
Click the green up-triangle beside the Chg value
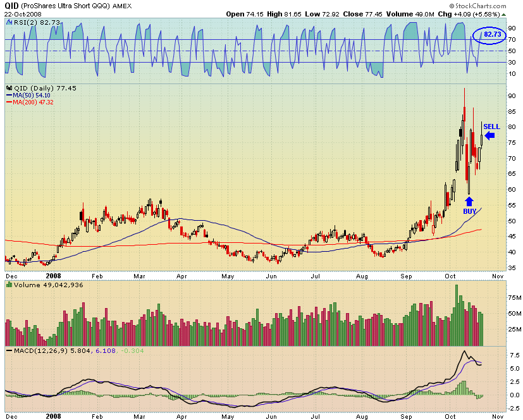504,15
